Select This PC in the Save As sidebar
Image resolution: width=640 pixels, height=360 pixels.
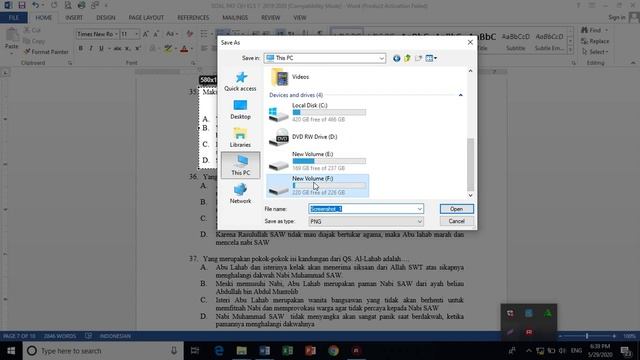[x=240, y=165]
